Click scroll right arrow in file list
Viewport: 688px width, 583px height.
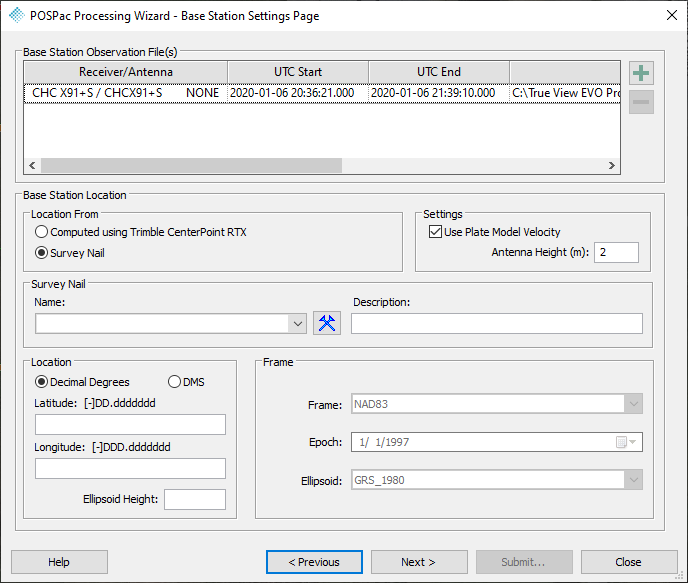click(x=612, y=165)
